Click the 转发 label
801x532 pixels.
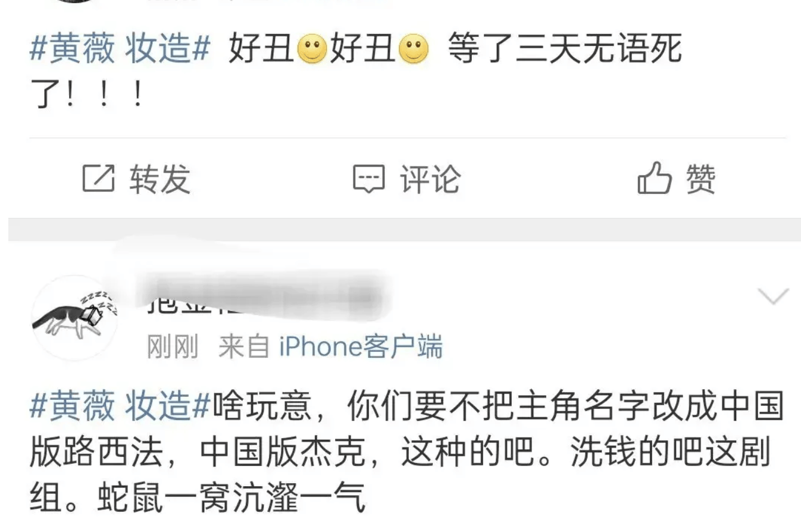coord(160,179)
